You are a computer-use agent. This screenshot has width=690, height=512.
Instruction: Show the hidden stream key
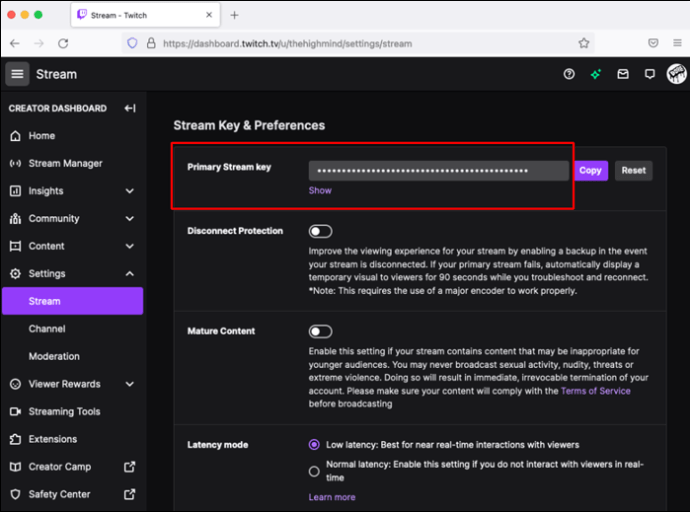[320, 191]
